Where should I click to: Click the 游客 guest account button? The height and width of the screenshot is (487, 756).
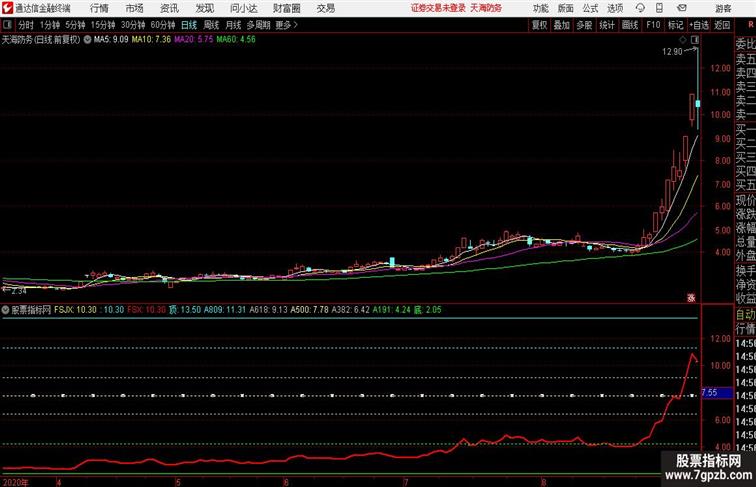[x=723, y=9]
